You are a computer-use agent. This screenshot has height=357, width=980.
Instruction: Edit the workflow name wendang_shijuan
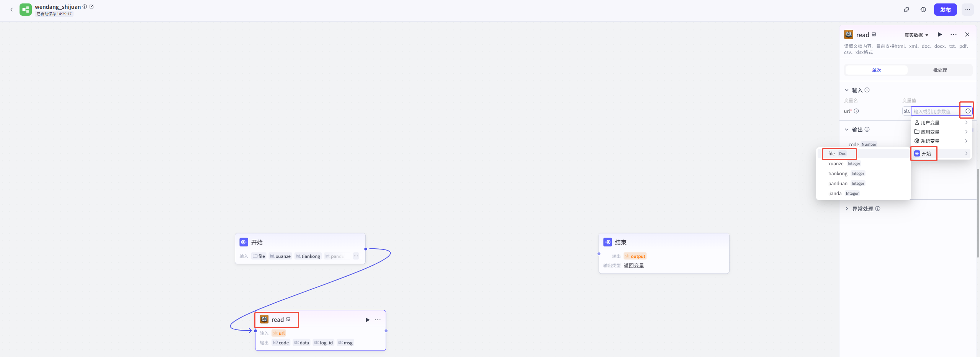[92, 7]
